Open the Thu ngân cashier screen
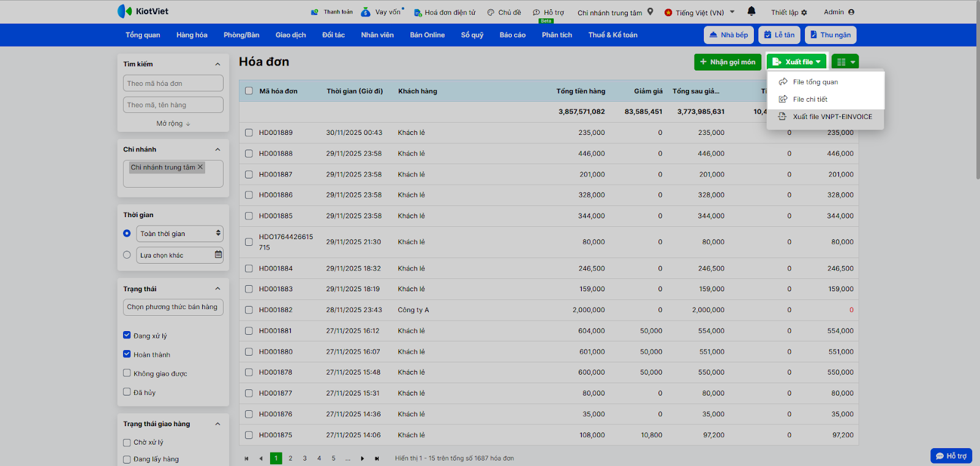980x466 pixels. pyautogui.click(x=830, y=35)
